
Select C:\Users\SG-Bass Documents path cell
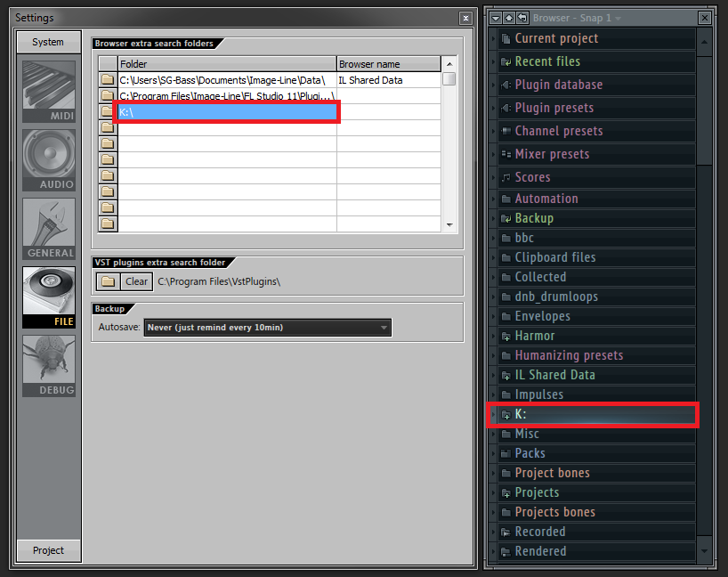[x=228, y=80]
